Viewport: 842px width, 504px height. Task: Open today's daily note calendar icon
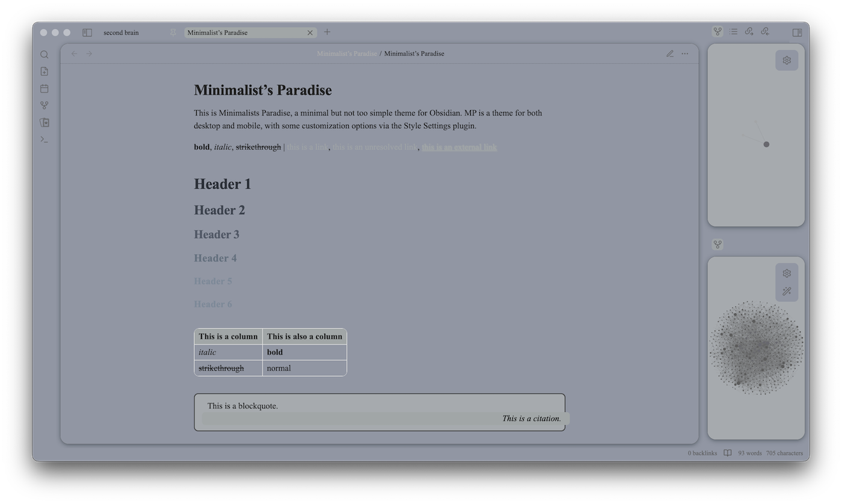(x=44, y=88)
